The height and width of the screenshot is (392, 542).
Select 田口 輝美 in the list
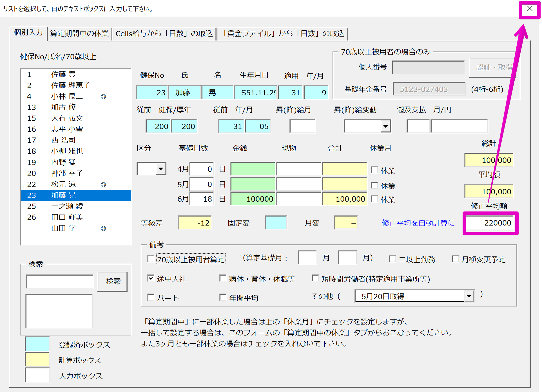point(76,217)
